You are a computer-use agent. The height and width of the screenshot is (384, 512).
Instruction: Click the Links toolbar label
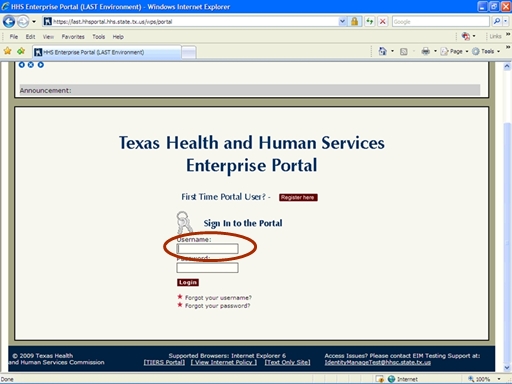click(x=495, y=36)
